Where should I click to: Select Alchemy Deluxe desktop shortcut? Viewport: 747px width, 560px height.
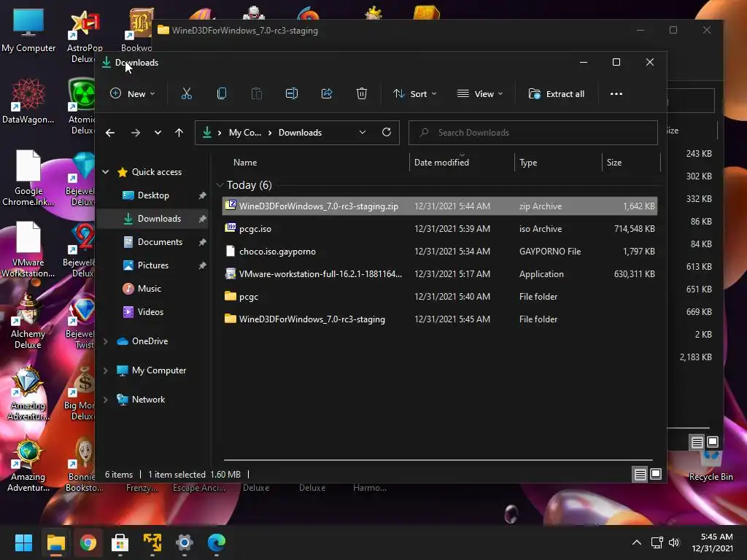(x=28, y=321)
